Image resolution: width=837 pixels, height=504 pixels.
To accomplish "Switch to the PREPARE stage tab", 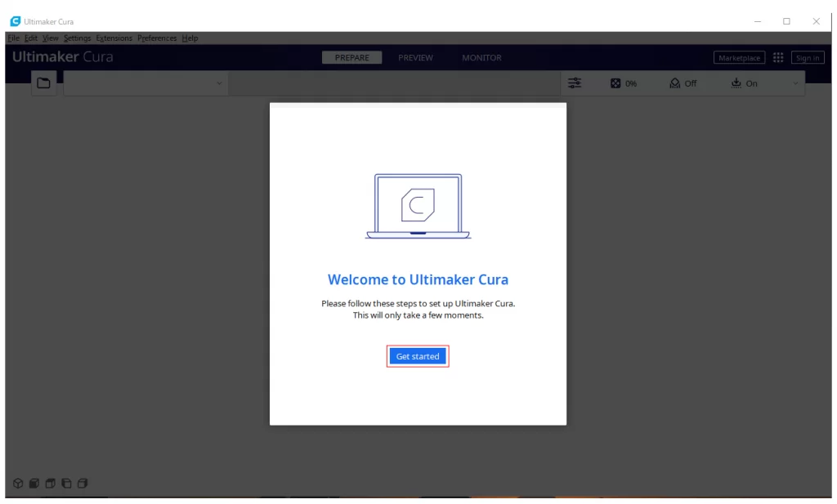I will pyautogui.click(x=351, y=58).
